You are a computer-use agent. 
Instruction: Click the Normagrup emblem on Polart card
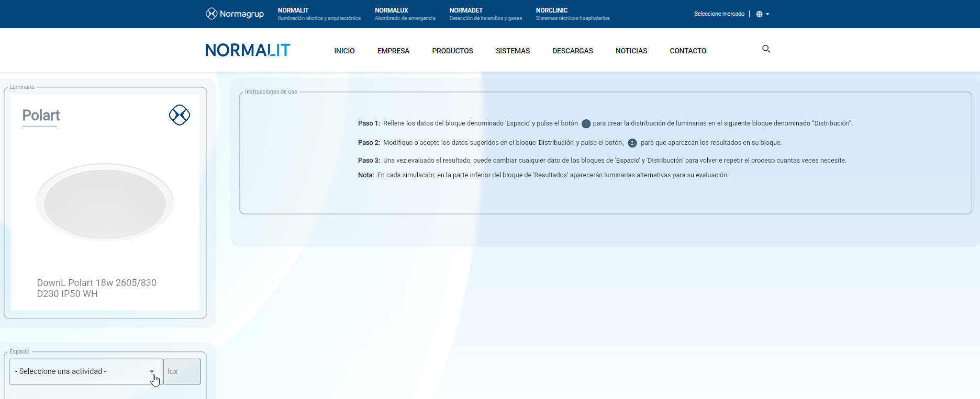point(180,115)
